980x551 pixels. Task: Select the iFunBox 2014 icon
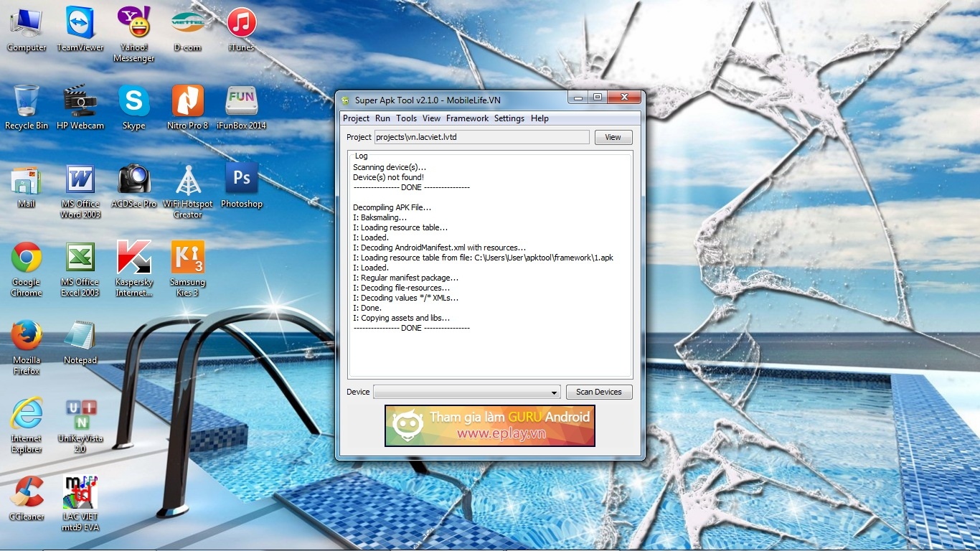[242, 107]
